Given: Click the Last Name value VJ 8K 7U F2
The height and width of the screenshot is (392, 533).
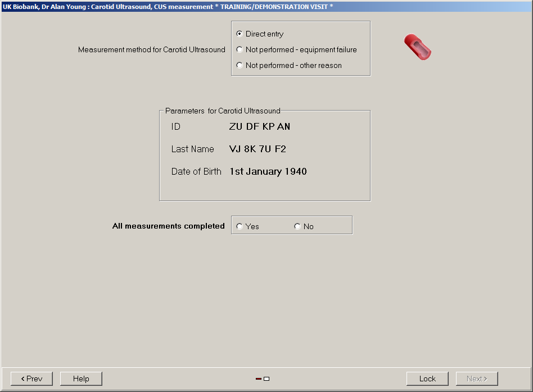Looking at the screenshot, I should tap(258, 149).
